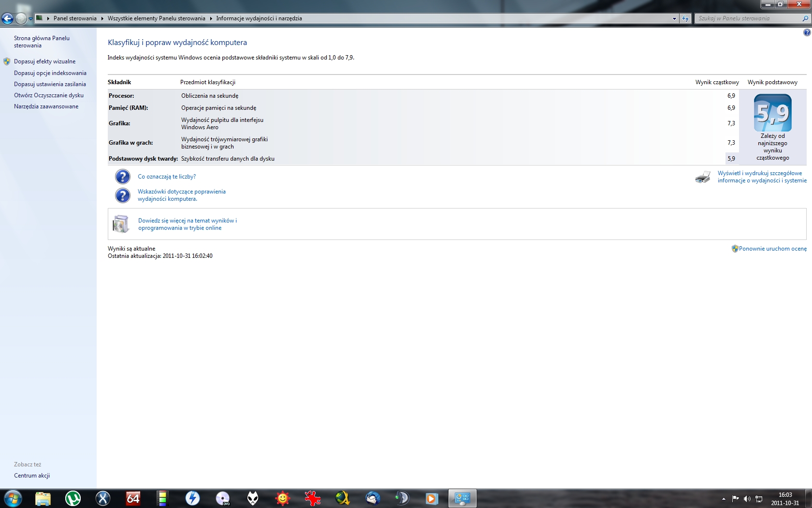The height and width of the screenshot is (508, 812).
Task: Open the 'Co oznaczają te liczby?' link
Action: coord(167,177)
